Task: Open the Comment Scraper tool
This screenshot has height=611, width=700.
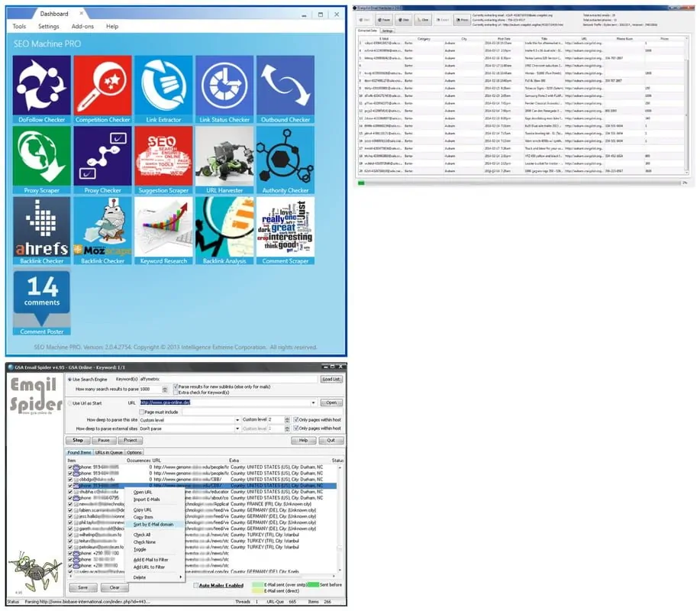Action: point(285,229)
